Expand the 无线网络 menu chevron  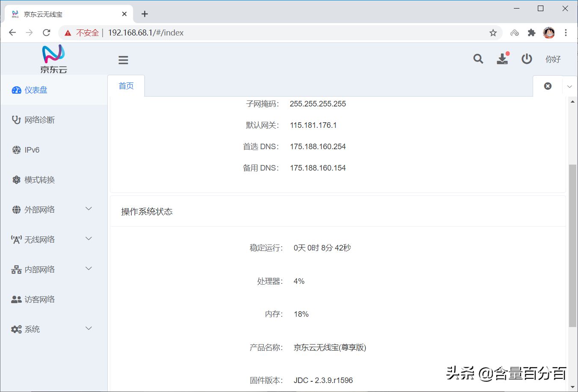(89, 239)
